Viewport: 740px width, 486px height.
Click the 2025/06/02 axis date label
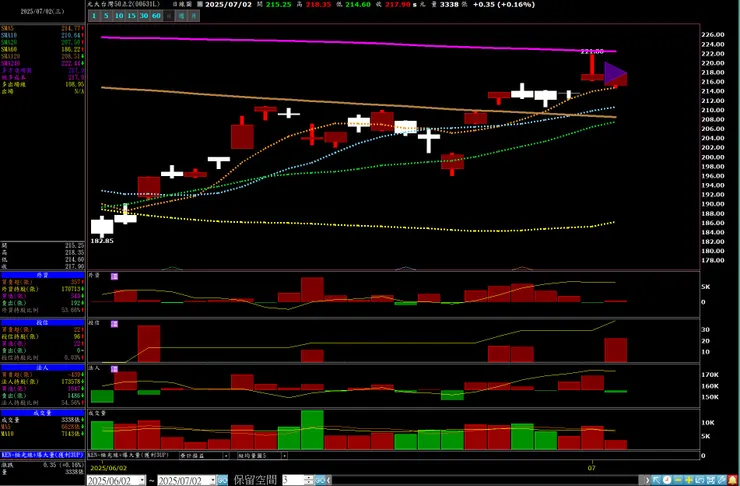tap(109, 468)
